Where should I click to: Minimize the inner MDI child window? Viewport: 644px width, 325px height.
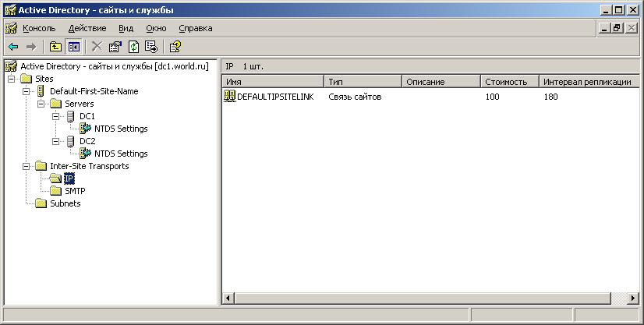click(603, 28)
